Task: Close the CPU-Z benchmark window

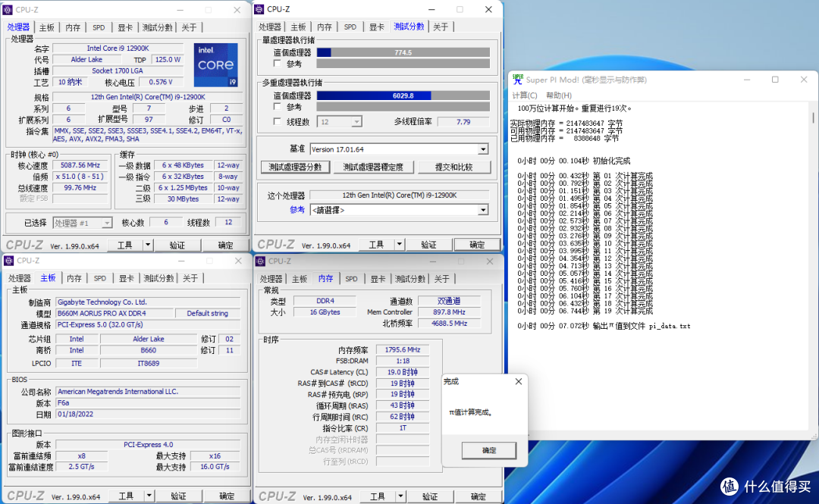Action: tap(488, 9)
